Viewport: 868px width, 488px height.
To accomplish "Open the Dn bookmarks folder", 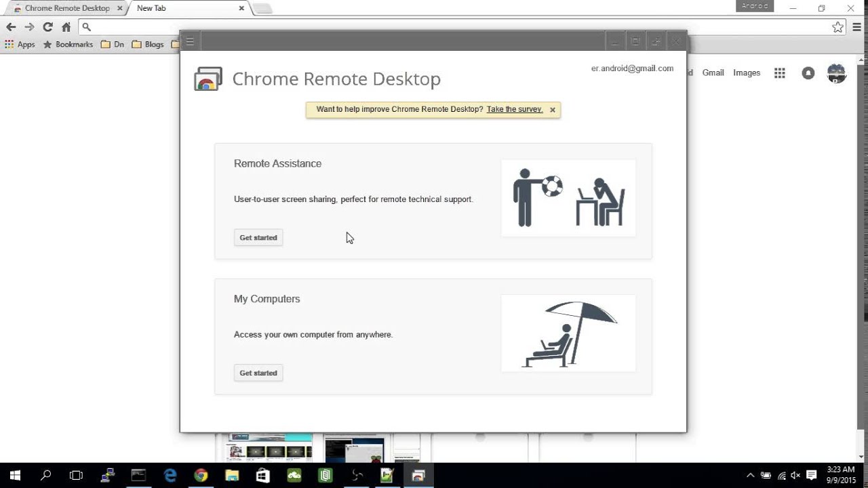I will [x=113, y=44].
